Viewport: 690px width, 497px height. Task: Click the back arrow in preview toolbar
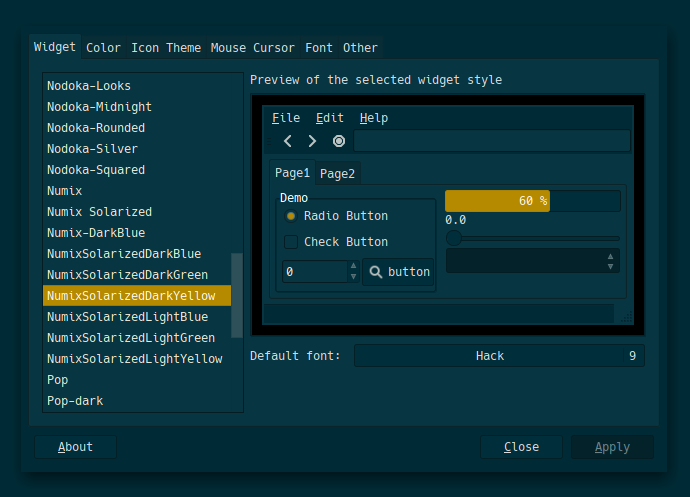coord(288,141)
